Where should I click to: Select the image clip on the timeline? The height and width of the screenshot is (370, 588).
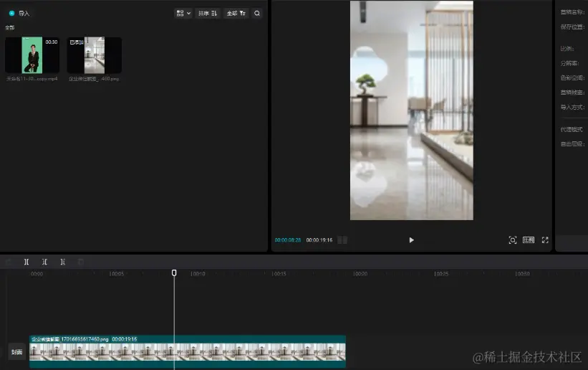point(188,351)
